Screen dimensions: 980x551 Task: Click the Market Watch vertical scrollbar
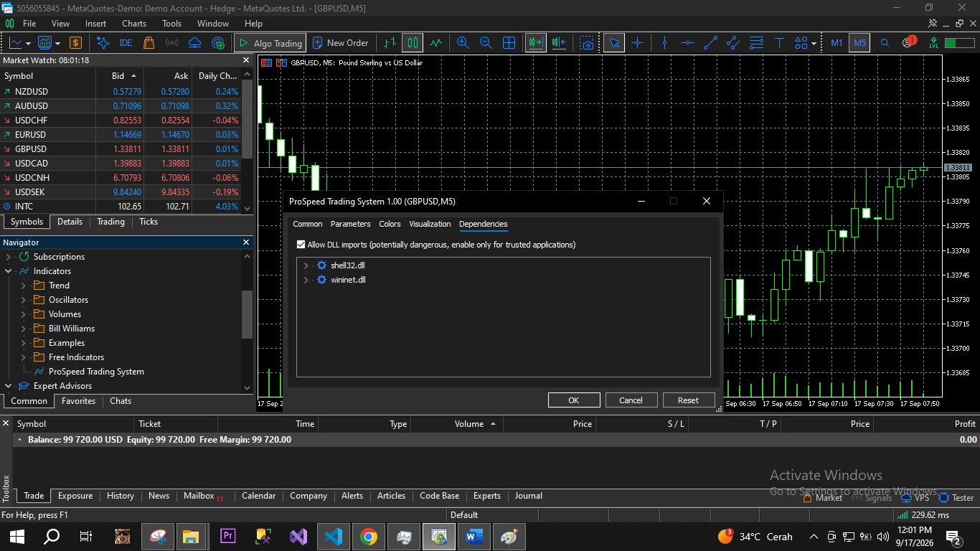248,120
